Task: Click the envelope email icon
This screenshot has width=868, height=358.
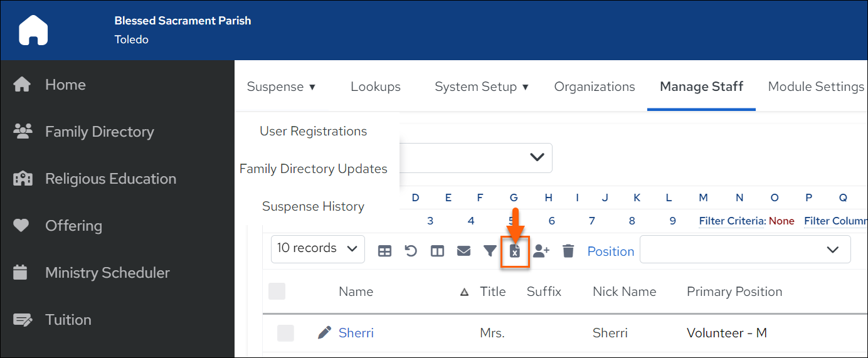Action: coord(463,251)
